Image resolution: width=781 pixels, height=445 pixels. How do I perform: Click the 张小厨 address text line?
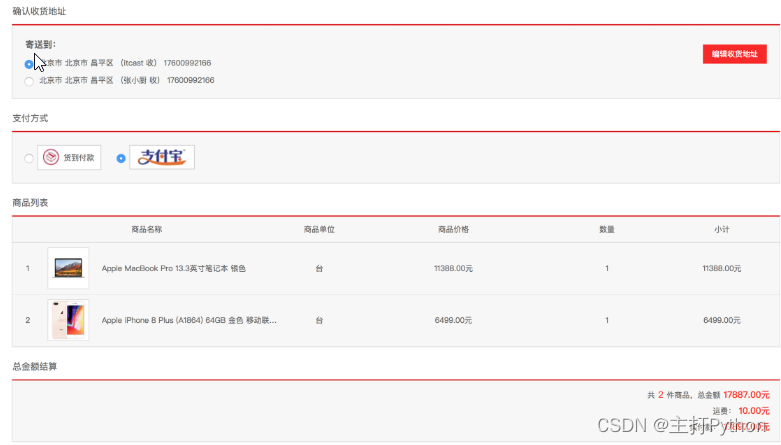point(127,80)
